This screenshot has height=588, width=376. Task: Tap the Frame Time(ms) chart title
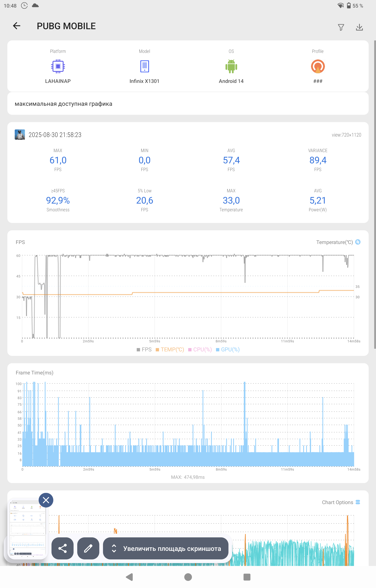35,373
